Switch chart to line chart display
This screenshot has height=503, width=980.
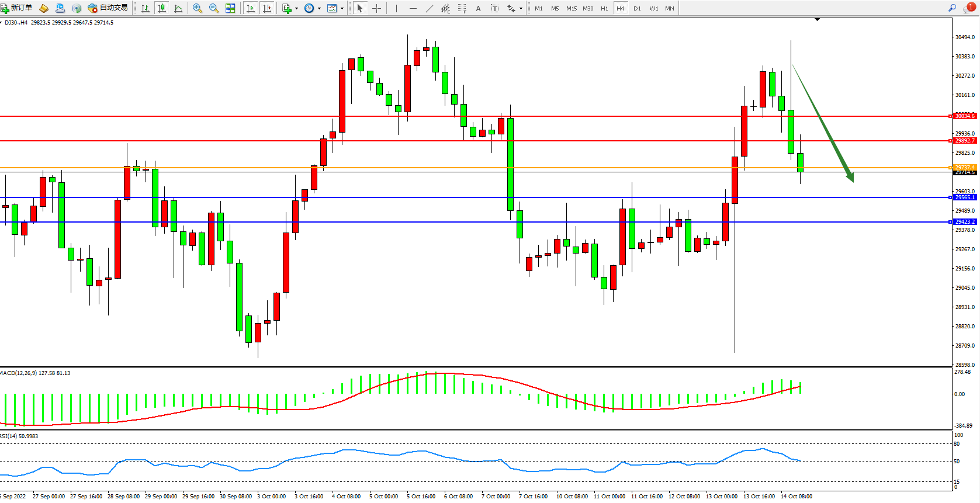[178, 8]
